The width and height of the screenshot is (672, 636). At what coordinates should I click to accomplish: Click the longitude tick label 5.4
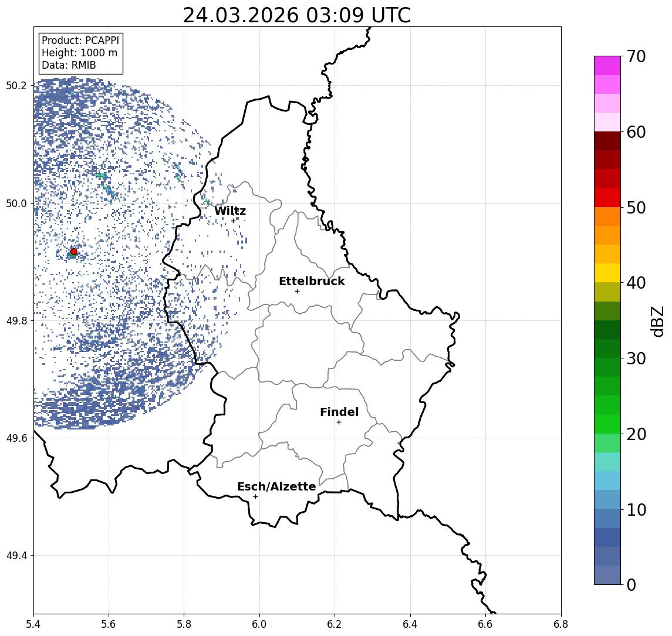click(x=33, y=624)
